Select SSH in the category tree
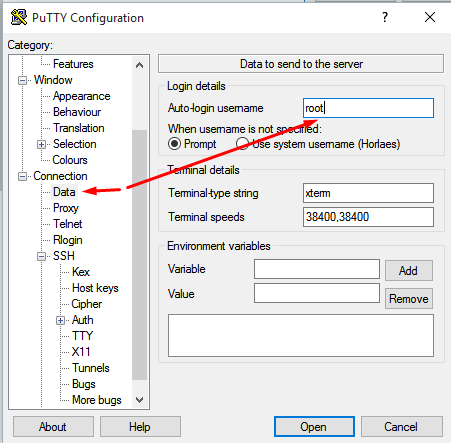Viewport: 451px width, 443px height. coord(64,256)
